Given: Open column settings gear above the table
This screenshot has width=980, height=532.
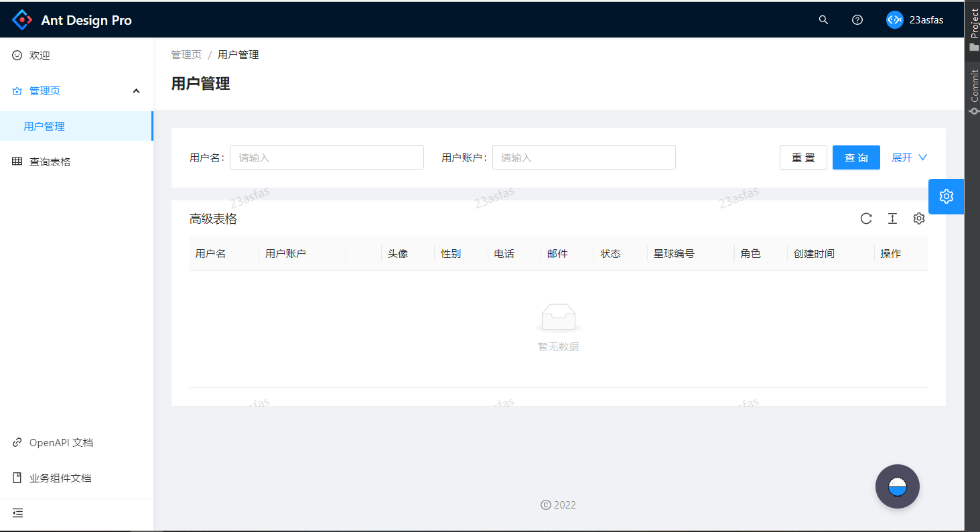Looking at the screenshot, I should (x=918, y=218).
